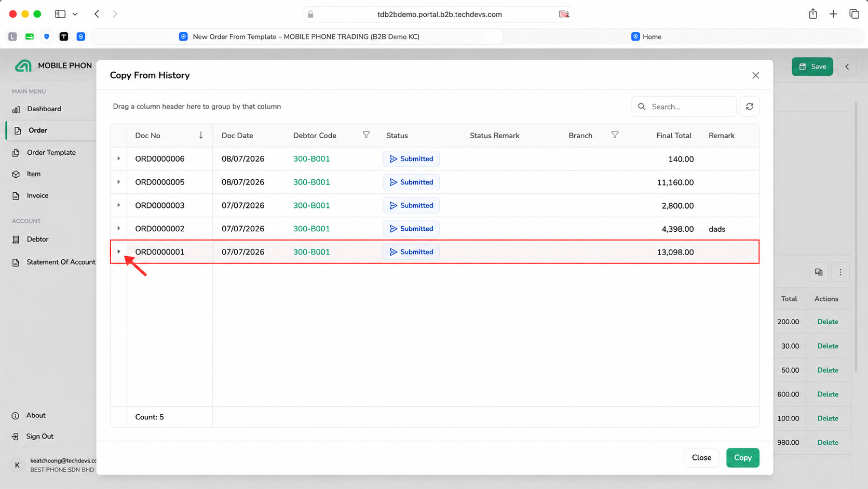Click the About info icon

click(16, 416)
